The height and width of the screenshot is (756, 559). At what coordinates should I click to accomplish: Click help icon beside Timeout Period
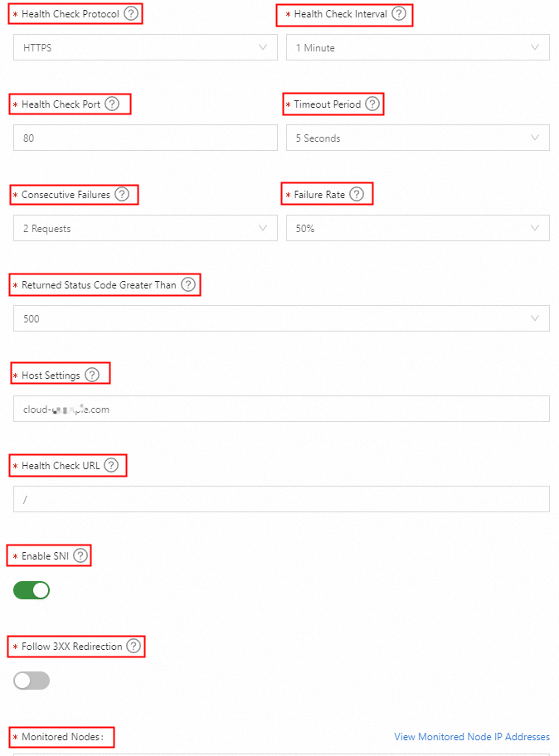point(372,104)
